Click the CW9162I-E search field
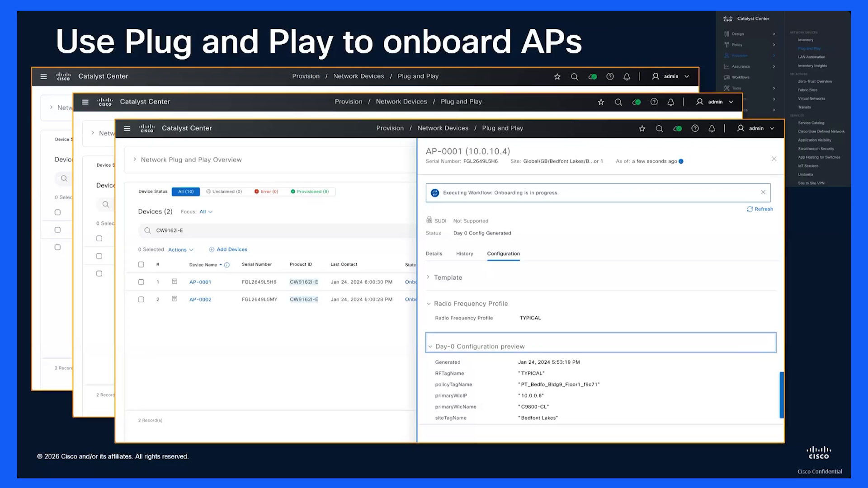868x488 pixels. 277,230
